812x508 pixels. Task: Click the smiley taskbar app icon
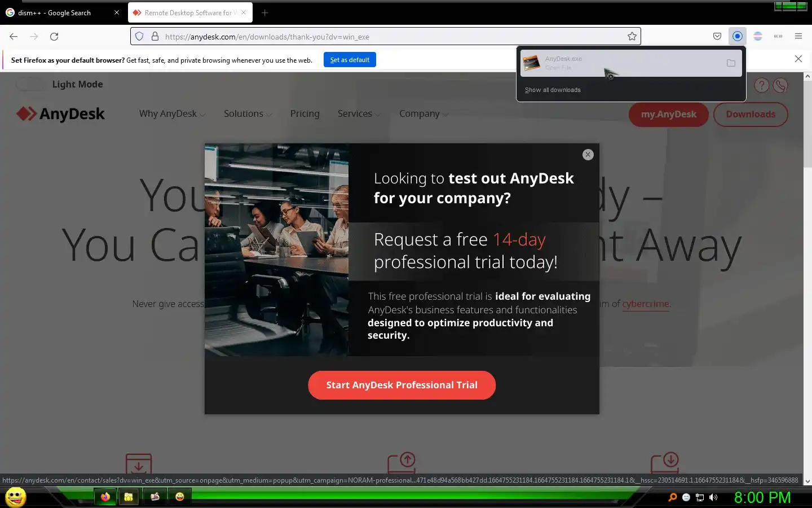[180, 497]
